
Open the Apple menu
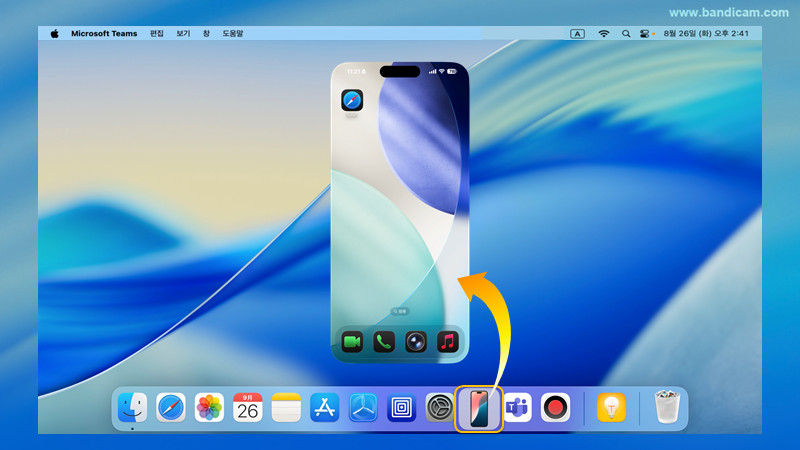pos(55,33)
